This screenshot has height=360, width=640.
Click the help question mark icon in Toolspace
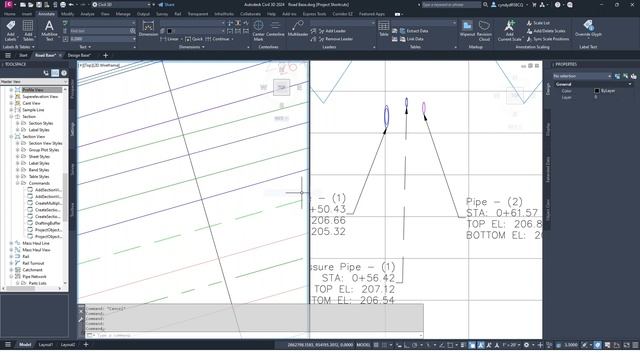coord(64,73)
